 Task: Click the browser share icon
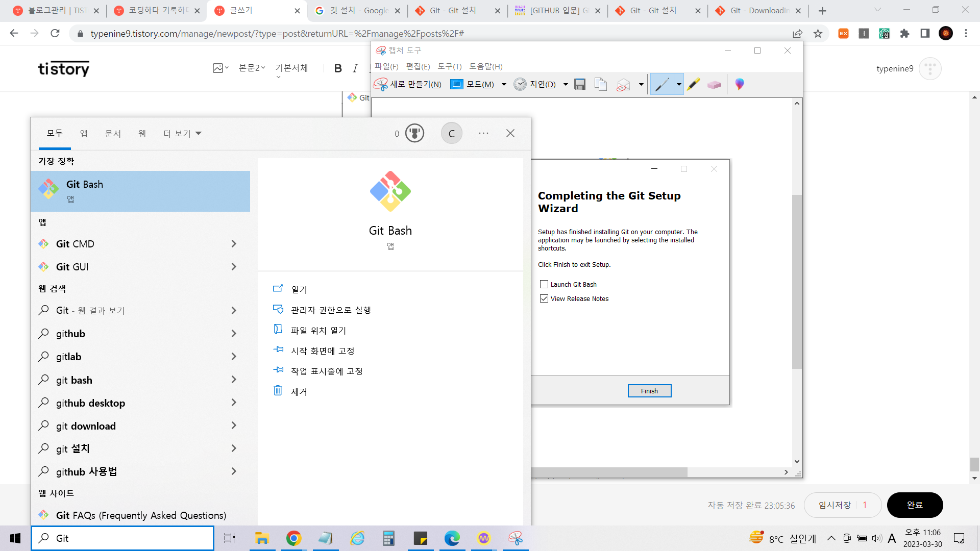coord(797,34)
